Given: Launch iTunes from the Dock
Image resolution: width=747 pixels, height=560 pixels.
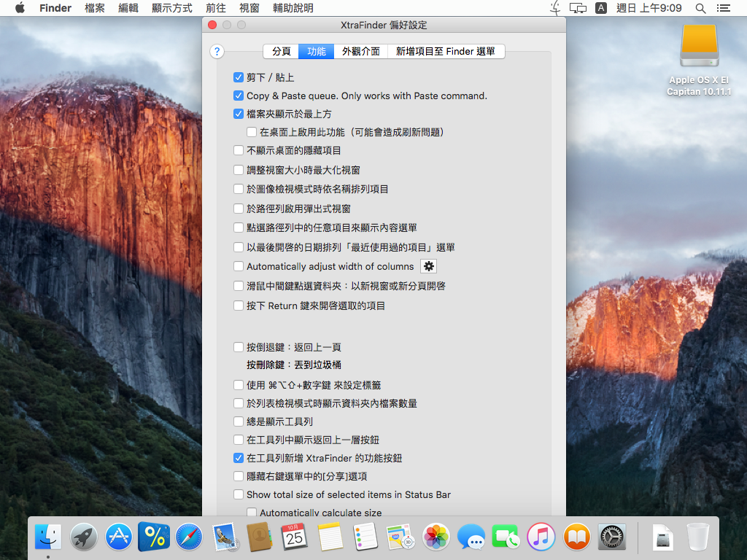Looking at the screenshot, I should click(541, 537).
